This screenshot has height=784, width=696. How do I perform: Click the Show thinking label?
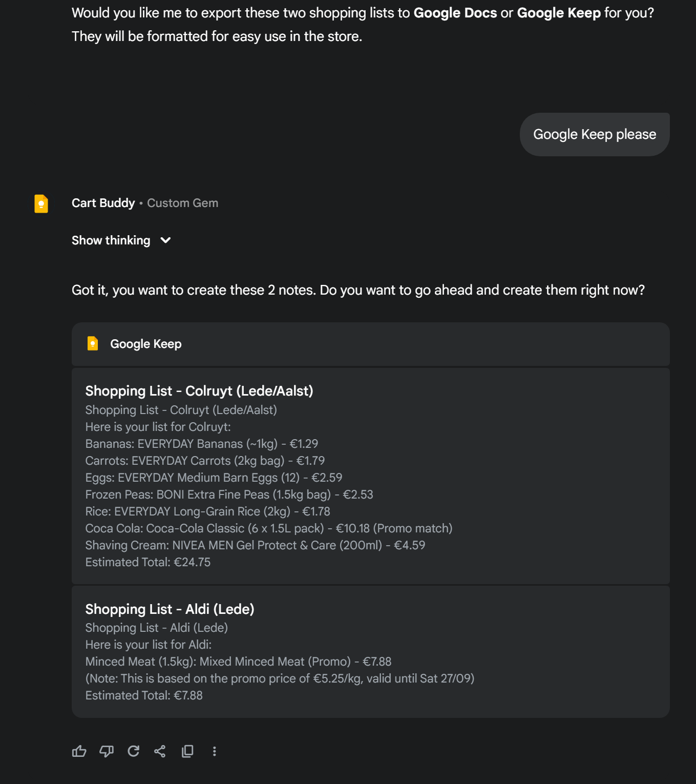111,240
